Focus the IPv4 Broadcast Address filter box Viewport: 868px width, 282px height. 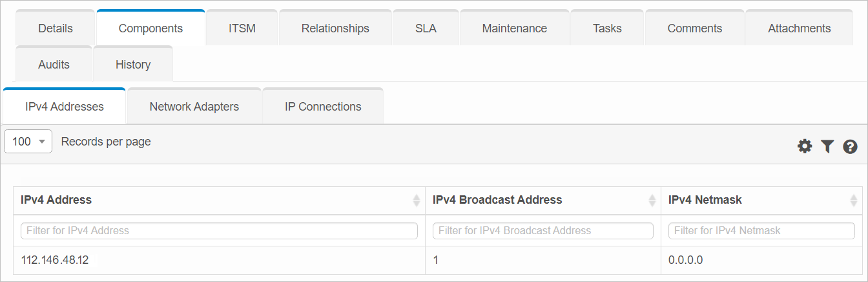click(x=542, y=231)
